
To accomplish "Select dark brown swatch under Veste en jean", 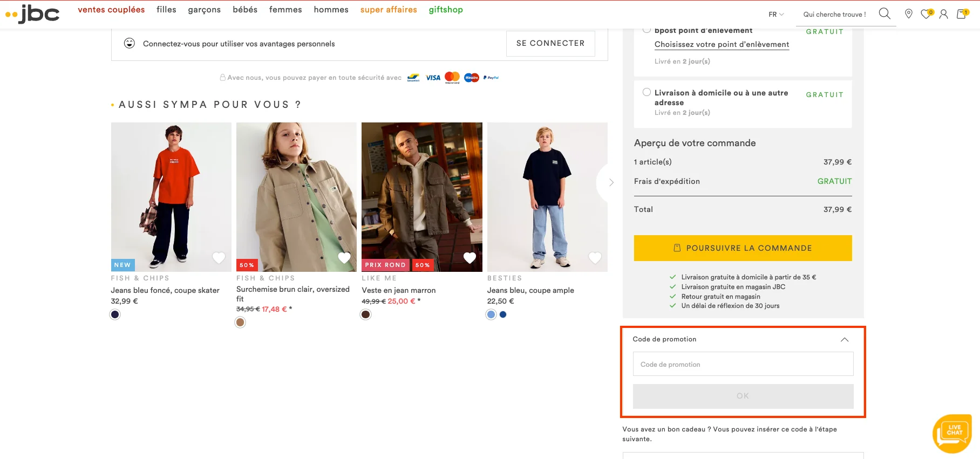I will coord(366,314).
